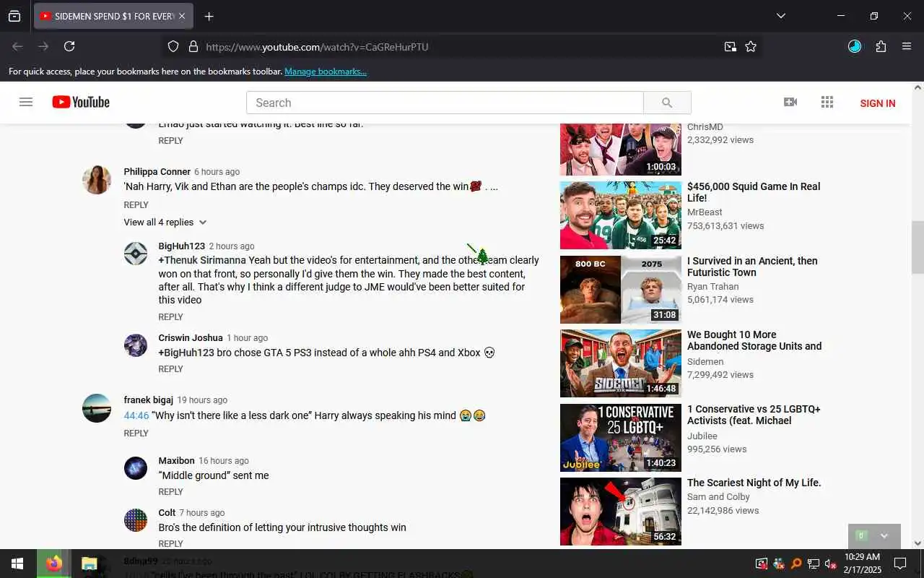
Task: Click the taskbar clock showing 10:29 AM
Action: click(x=862, y=564)
